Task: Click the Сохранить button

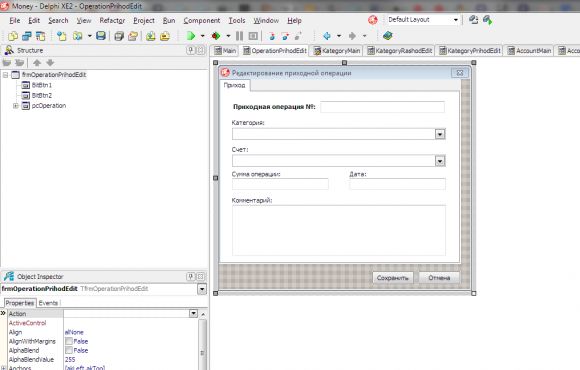Action: (393, 278)
